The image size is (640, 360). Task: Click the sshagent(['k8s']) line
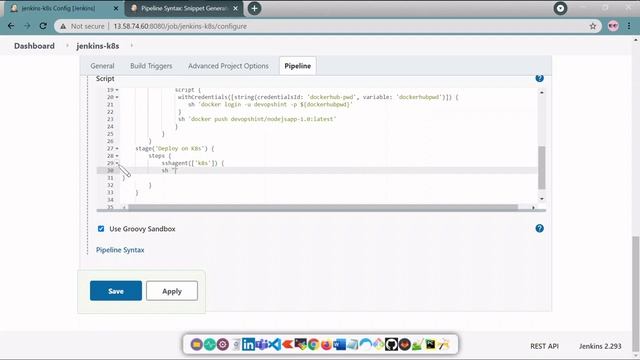tap(193, 163)
